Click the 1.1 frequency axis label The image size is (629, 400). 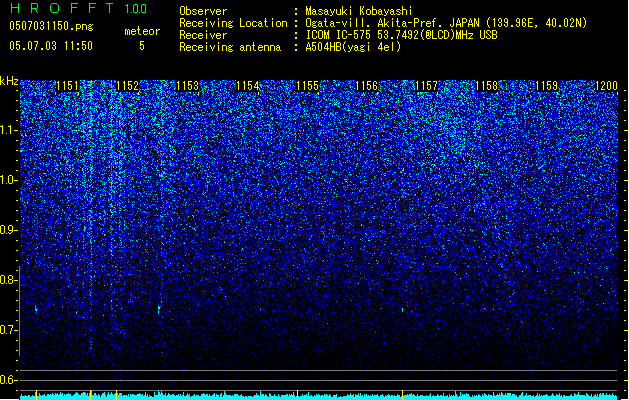[x=9, y=130]
